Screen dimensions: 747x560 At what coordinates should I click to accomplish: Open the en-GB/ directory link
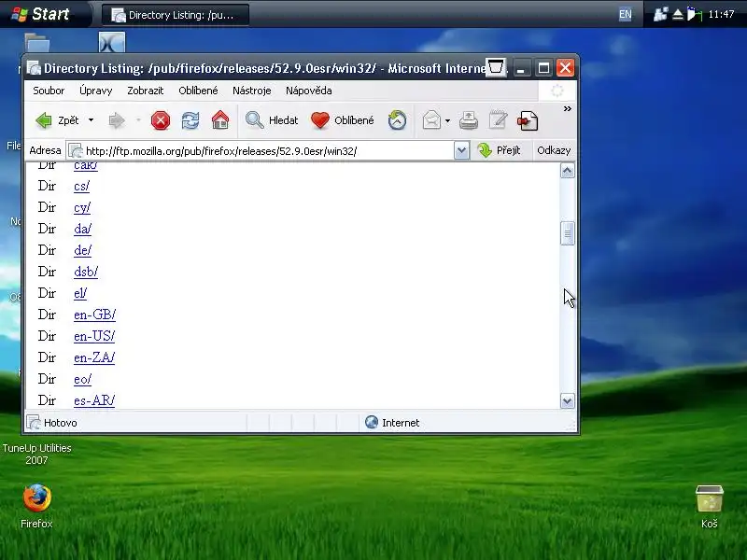95,315
